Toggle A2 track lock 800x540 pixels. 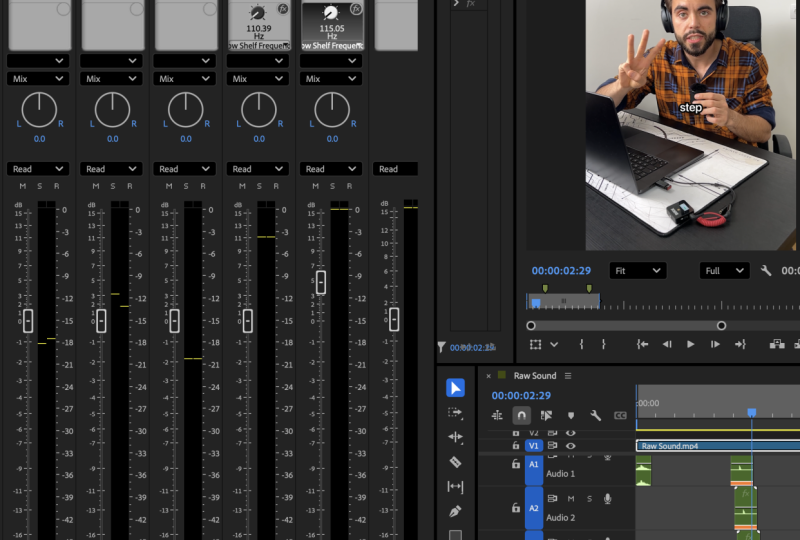516,508
